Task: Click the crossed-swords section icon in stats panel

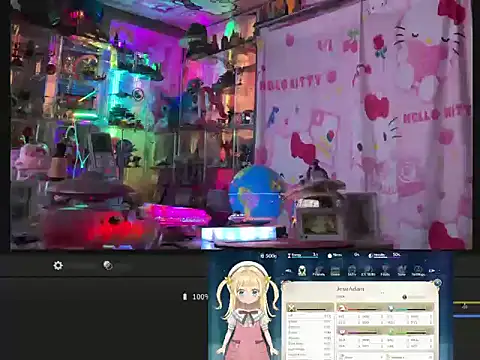Action: (x=292, y=308)
